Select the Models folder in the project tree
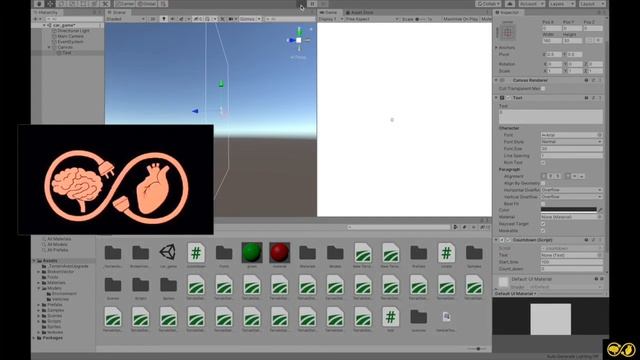Viewport: 640px width, 360px height. (54, 288)
